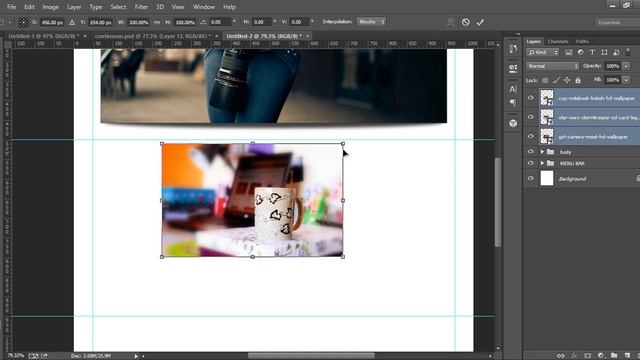The height and width of the screenshot is (360, 640).
Task: Open the Opacity slider dropdown arrow
Action: point(626,66)
